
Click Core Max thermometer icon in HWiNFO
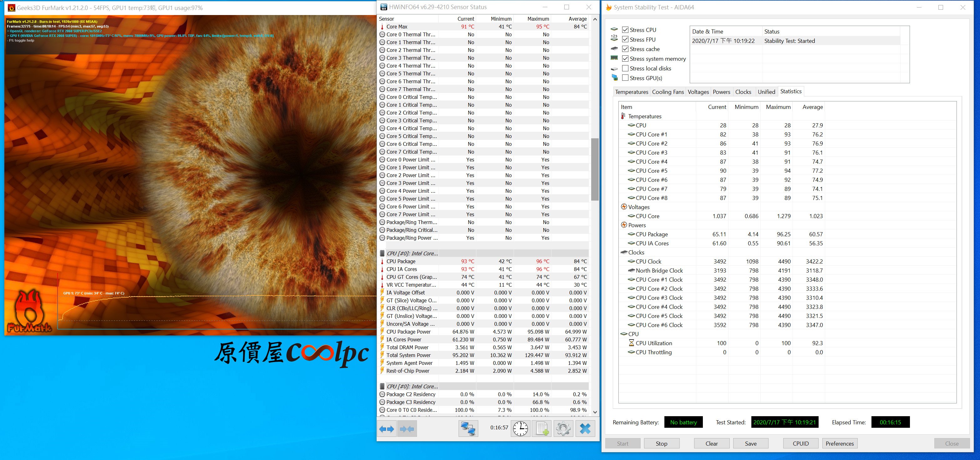pyautogui.click(x=382, y=27)
